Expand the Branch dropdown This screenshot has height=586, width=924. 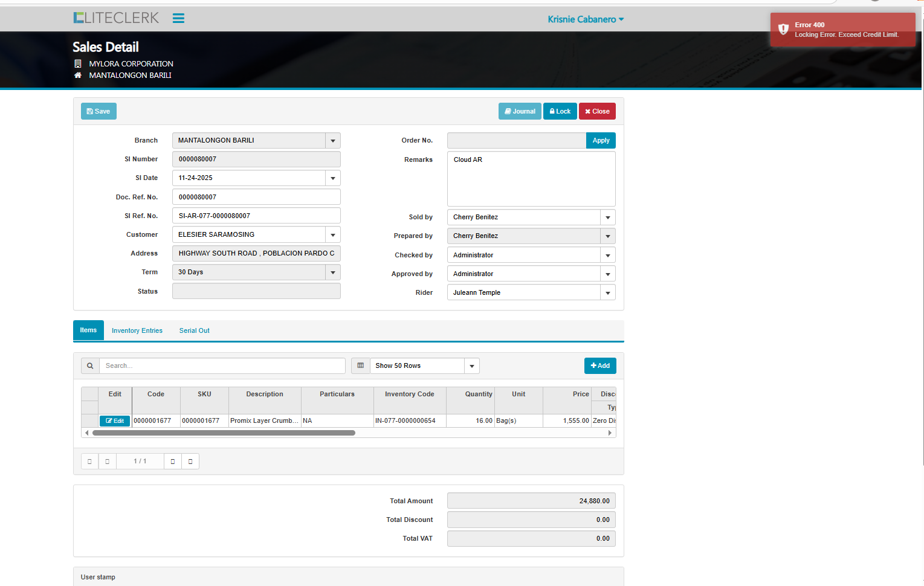pos(332,141)
